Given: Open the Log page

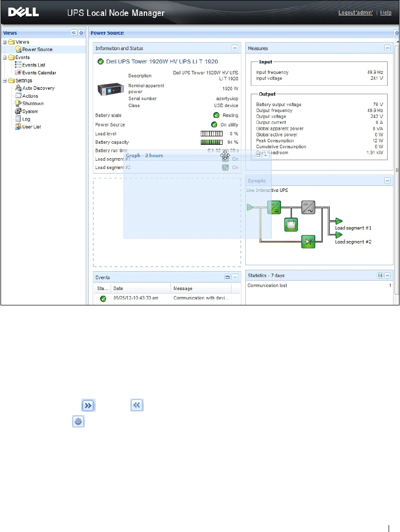Looking at the screenshot, I should [26, 119].
